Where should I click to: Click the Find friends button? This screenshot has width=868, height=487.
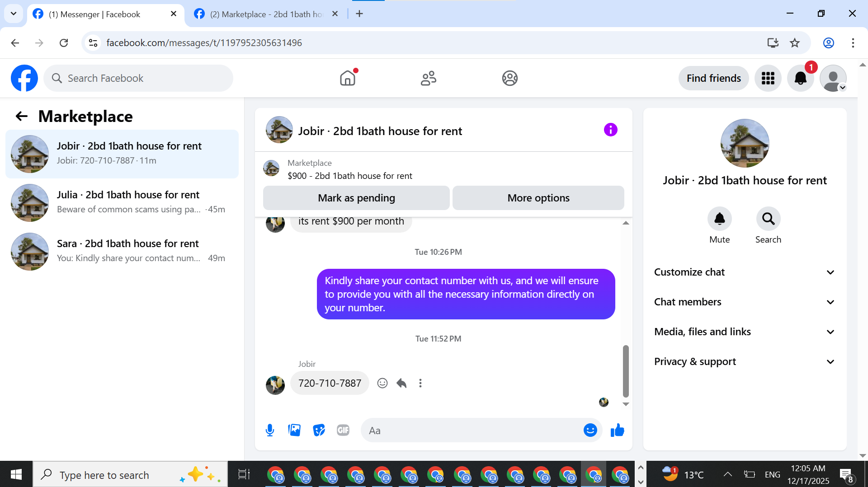point(713,78)
